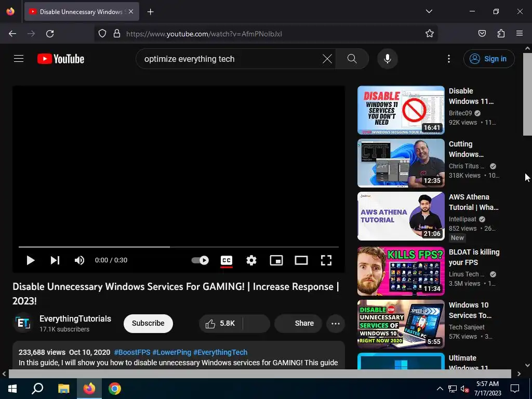Click the Intellipaat channel name
Screen dimensions: 532x399
point(462,219)
